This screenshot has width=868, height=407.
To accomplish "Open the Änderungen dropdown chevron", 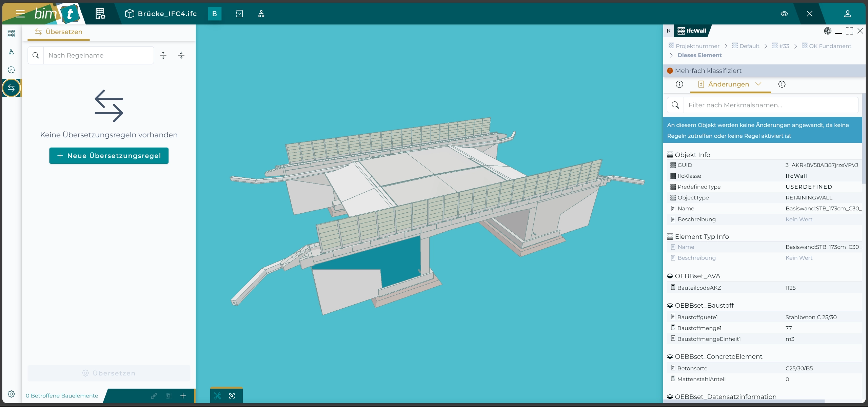I will point(758,84).
